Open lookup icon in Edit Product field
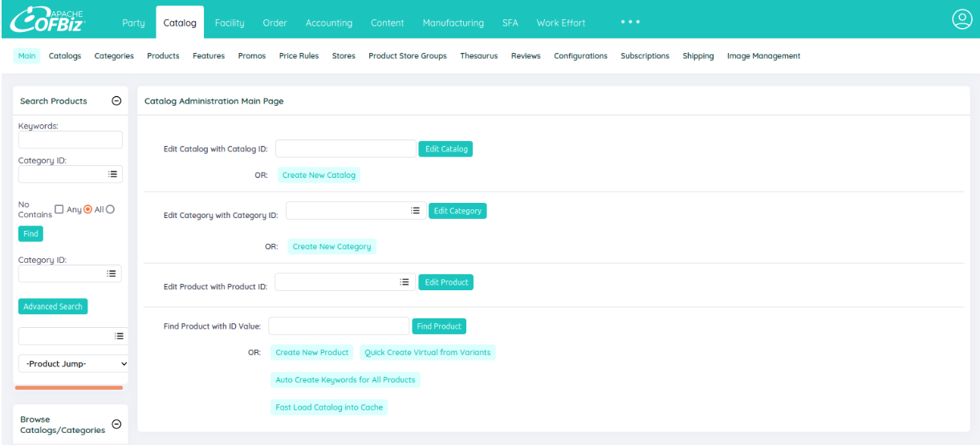 (x=405, y=282)
